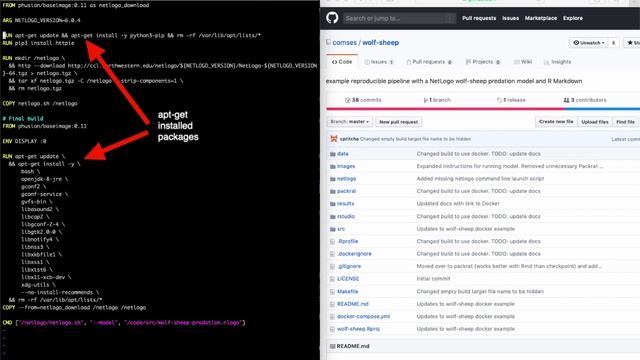This screenshot has height=360, width=640.
Task: Click 'COPY netlogo.sh /netlogo' line in terminal
Action: 40,103
